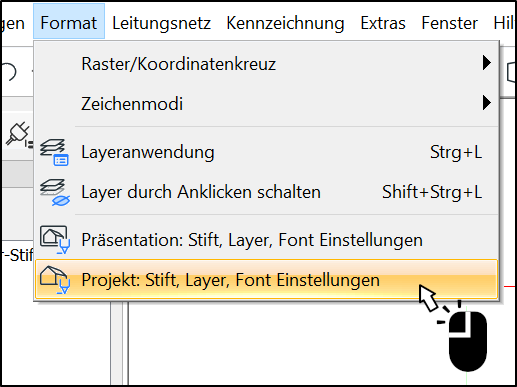Close the open Format menu via its title
This screenshot has height=387, width=517.
(69, 23)
